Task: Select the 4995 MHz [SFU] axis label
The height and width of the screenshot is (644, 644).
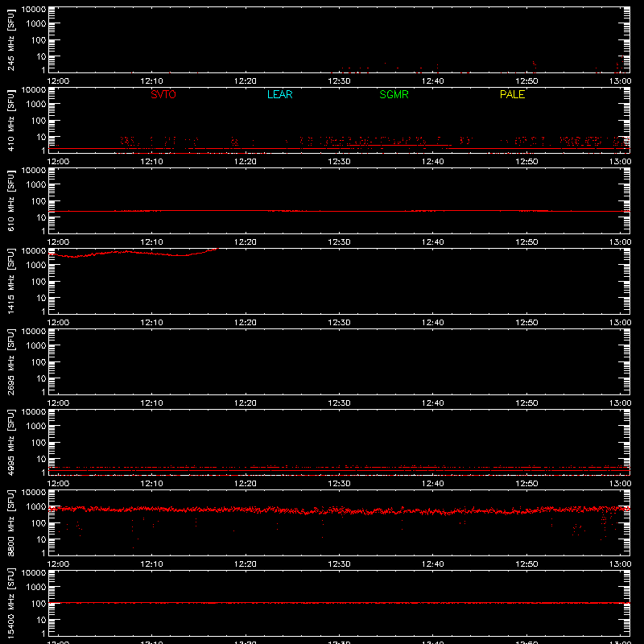Action: point(10,442)
